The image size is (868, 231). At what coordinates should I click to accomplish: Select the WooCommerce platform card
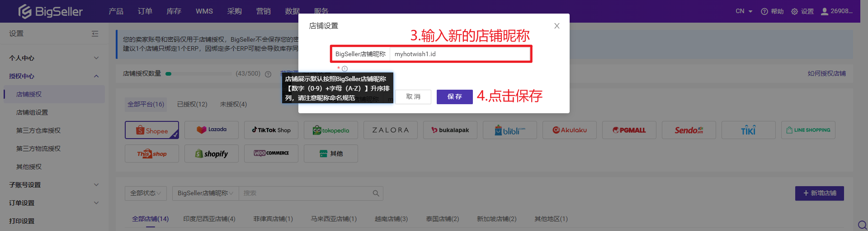271,154
